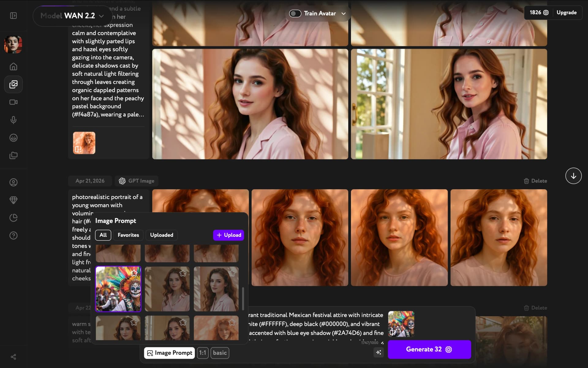Screen dimensions: 588x368
Task: Favorite the Mexican festival mask thumbnail star
Action: click(134, 273)
